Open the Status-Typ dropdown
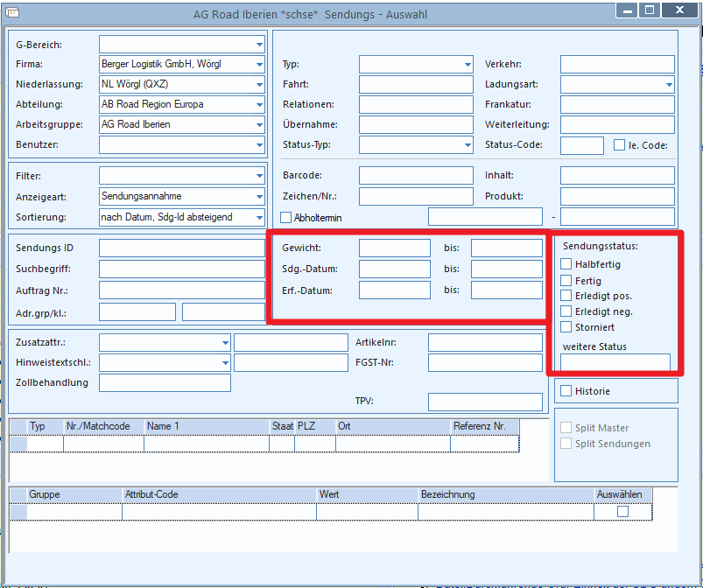The width and height of the screenshot is (703, 588). point(467,144)
